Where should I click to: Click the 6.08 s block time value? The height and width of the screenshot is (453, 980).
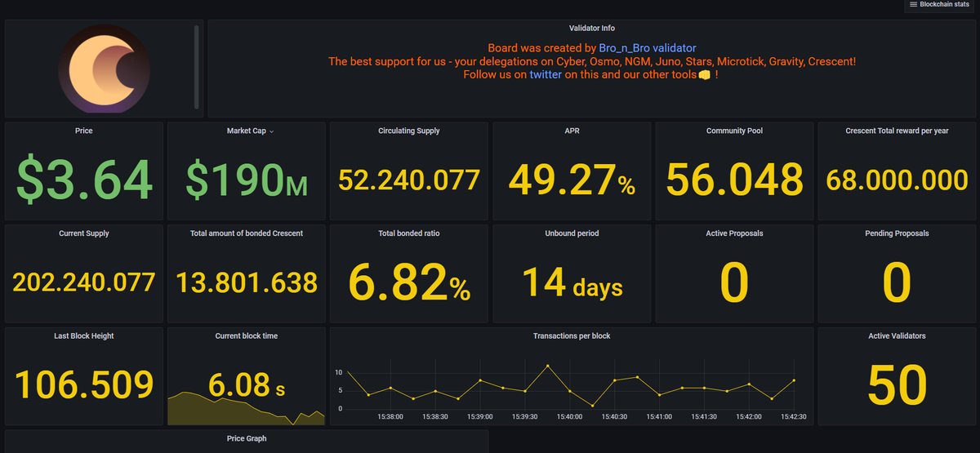246,384
